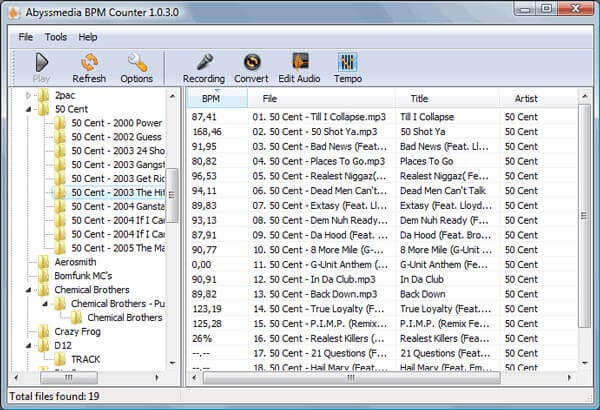Select file 12. 50 Cent - In Da Club.mp3
Viewport: 600px width, 410px height.
coord(314,279)
